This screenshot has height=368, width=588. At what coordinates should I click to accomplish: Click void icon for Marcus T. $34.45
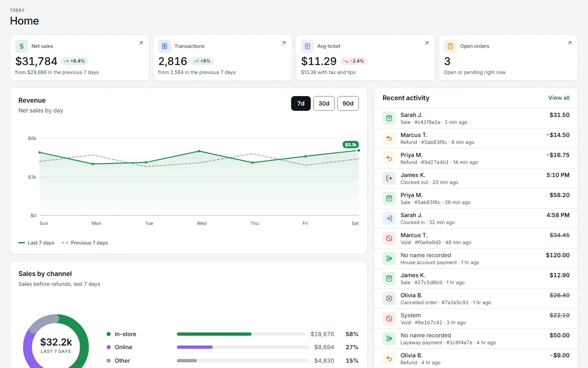[x=389, y=238]
